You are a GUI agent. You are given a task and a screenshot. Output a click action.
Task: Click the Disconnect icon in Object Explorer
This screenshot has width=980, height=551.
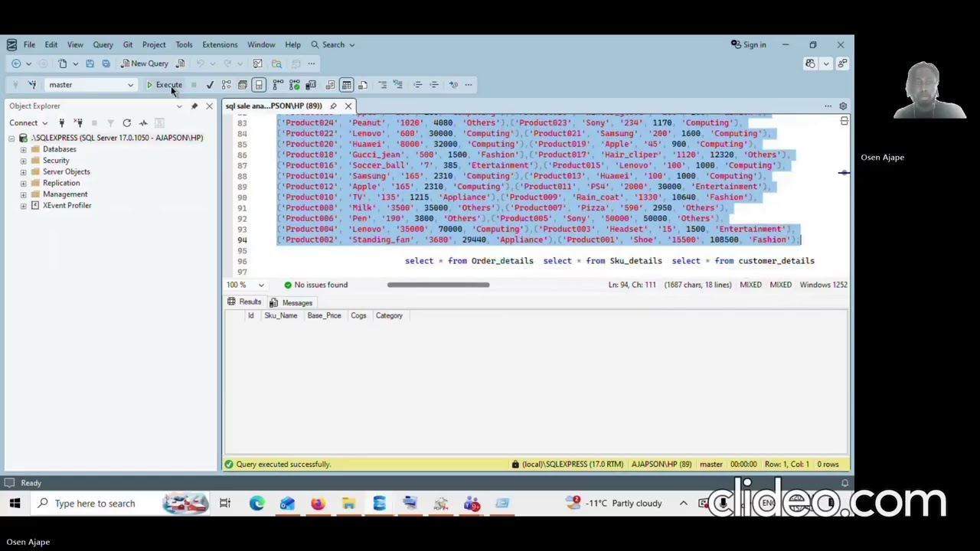pos(77,122)
